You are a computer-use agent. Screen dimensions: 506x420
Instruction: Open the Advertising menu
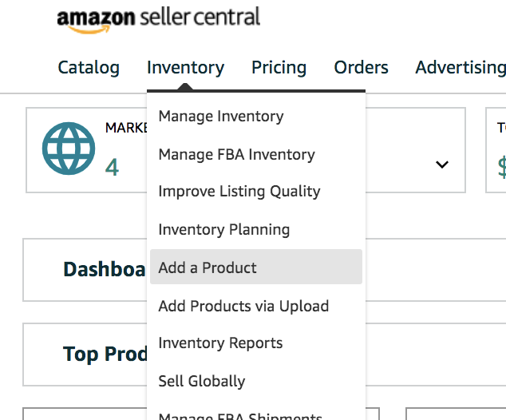(460, 68)
